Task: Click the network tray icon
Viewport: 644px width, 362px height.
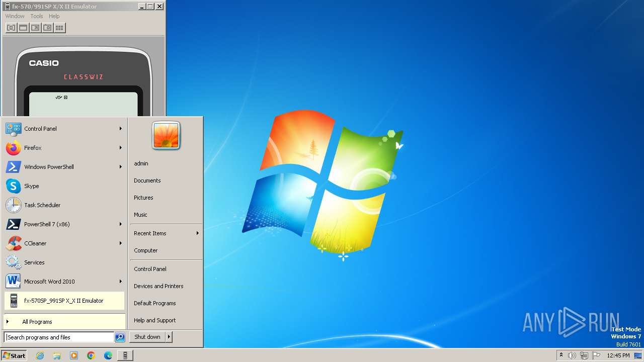Action: pyautogui.click(x=584, y=355)
